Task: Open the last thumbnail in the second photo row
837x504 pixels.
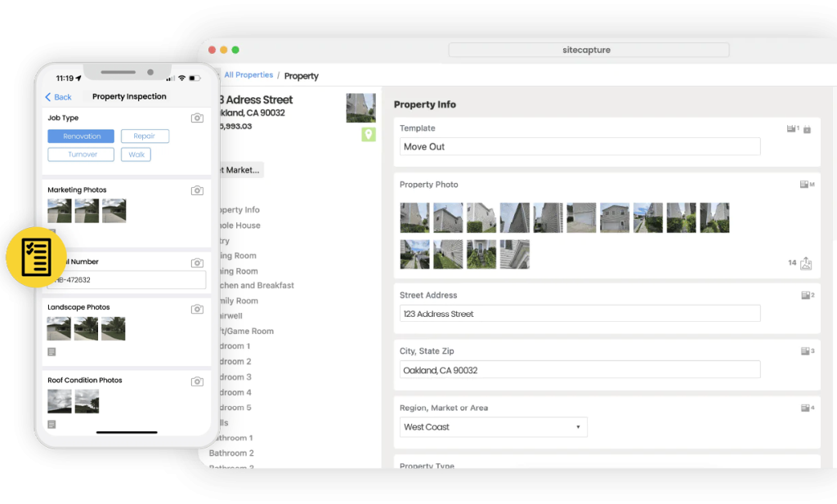Action: 515,254
